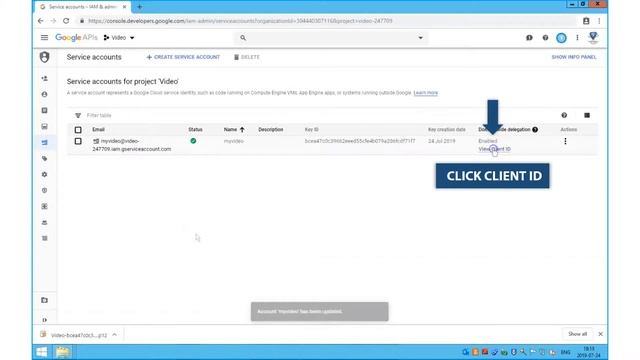Screen dimensions: 640x360
Task: Open the myvideo row actions three-dot menu
Action: 565,141
